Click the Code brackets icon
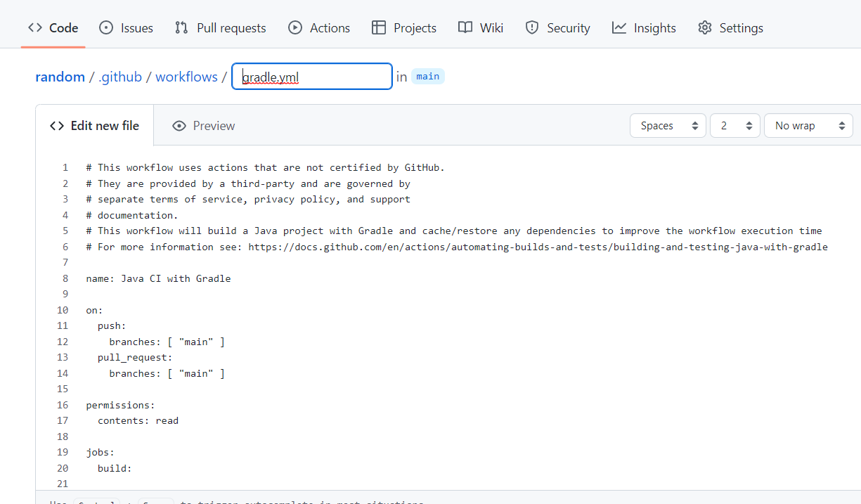 coord(35,28)
